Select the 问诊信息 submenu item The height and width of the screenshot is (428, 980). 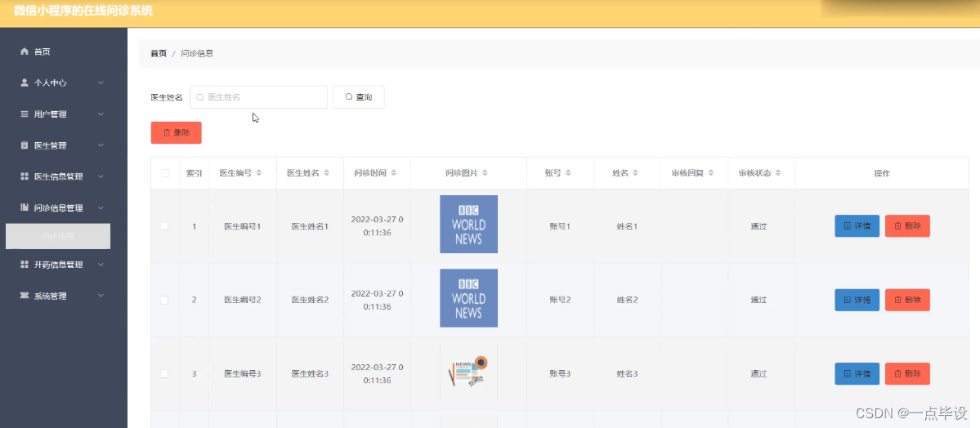pos(58,236)
